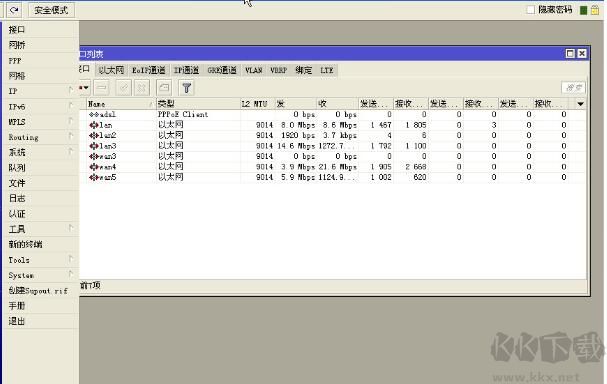Viewport: 607px width, 384px height.
Task: Close the interface list window
Action: point(582,53)
